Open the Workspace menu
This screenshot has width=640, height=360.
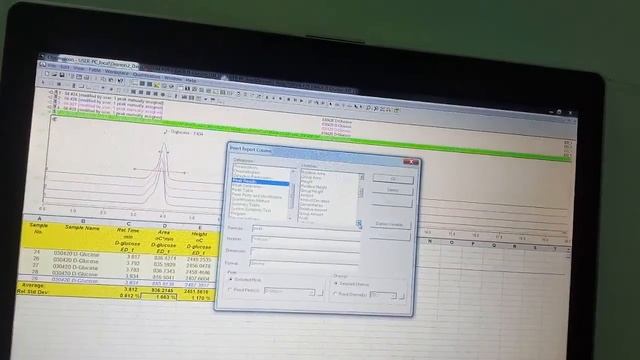[x=117, y=72]
